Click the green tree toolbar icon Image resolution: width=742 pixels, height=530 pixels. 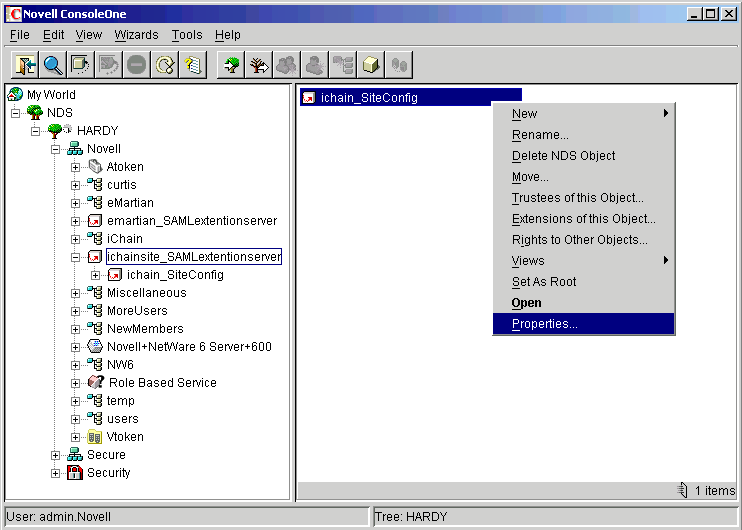point(230,65)
